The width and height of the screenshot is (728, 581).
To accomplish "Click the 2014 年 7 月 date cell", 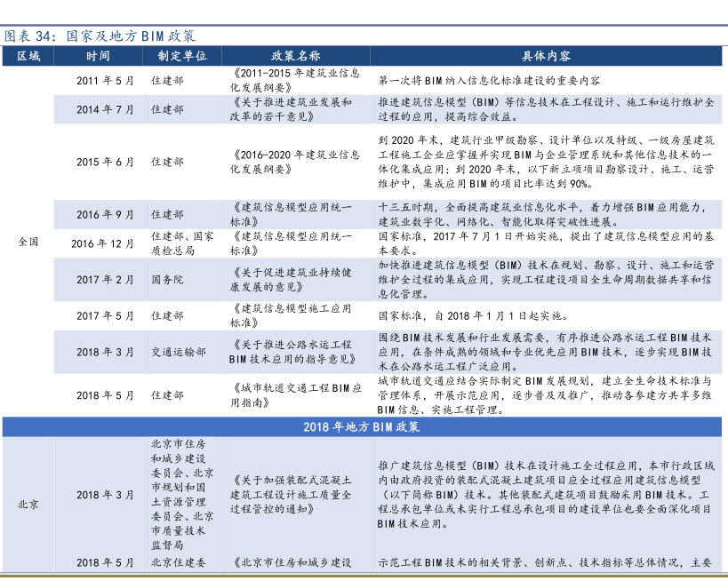I will (105, 109).
